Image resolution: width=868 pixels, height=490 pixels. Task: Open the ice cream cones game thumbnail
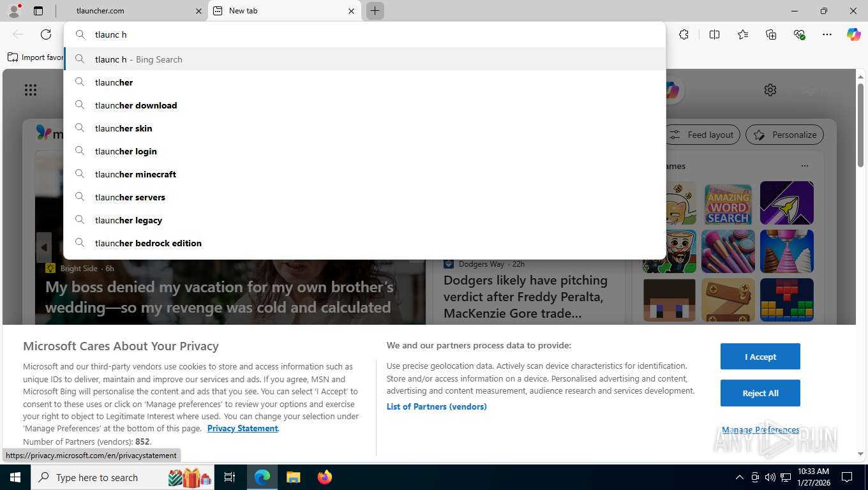tap(787, 251)
